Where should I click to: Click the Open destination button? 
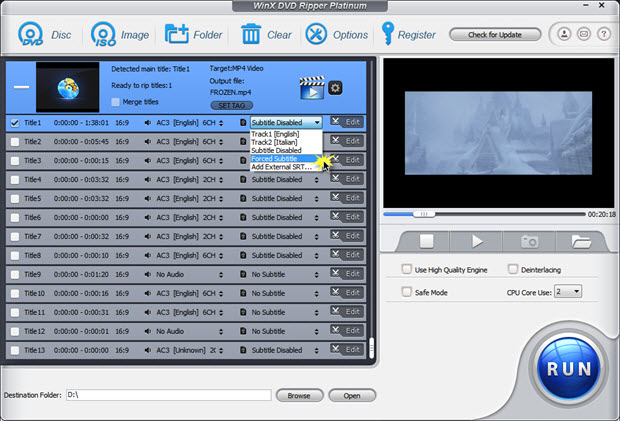(x=352, y=395)
